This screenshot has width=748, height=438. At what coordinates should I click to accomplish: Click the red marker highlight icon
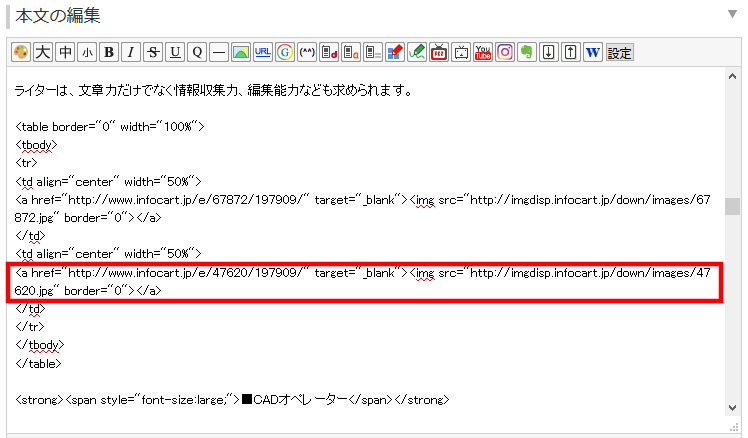click(395, 52)
